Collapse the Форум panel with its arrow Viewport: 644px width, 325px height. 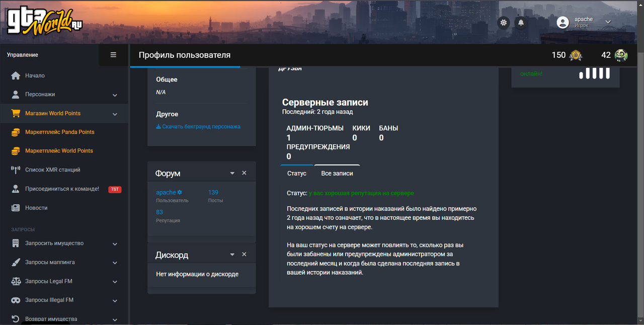click(x=232, y=173)
